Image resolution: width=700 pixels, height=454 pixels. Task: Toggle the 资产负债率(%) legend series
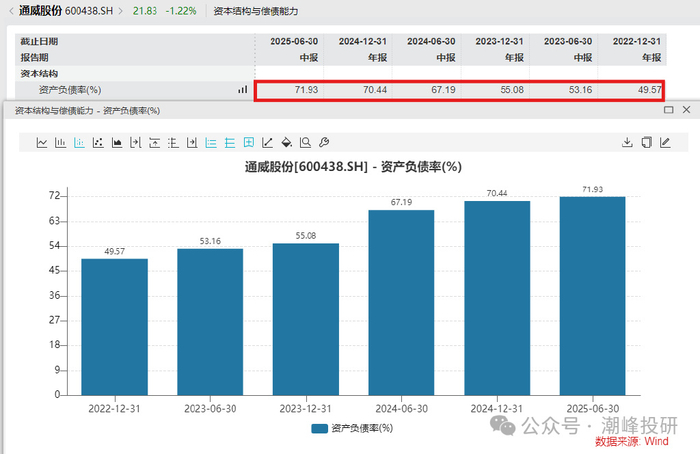click(351, 427)
